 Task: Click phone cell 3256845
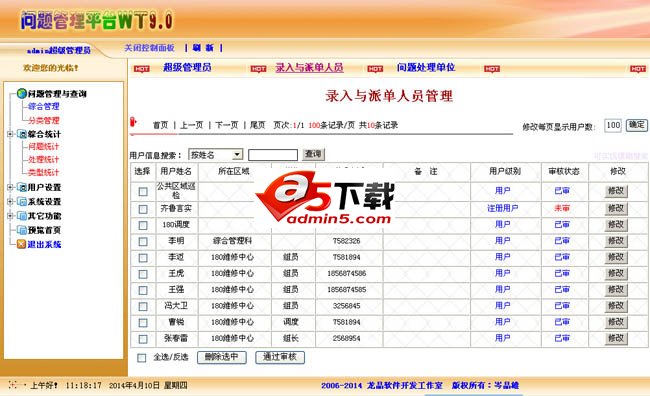[347, 306]
